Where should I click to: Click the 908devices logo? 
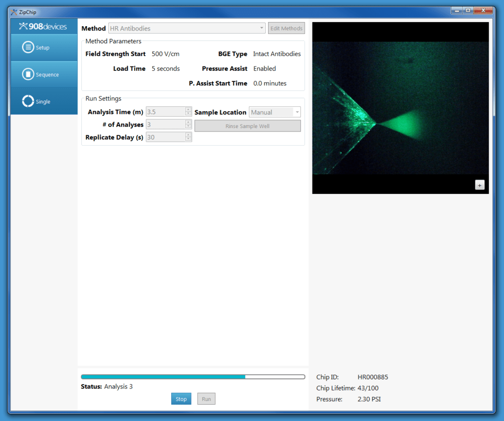point(43,26)
